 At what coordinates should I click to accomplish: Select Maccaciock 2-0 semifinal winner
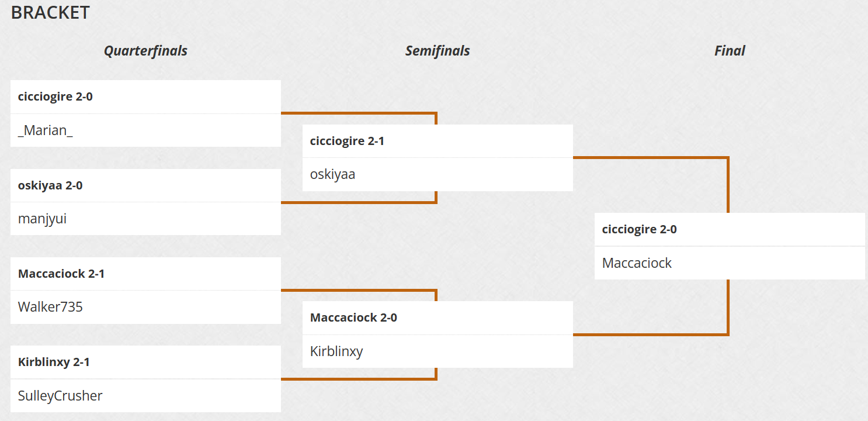[353, 318]
